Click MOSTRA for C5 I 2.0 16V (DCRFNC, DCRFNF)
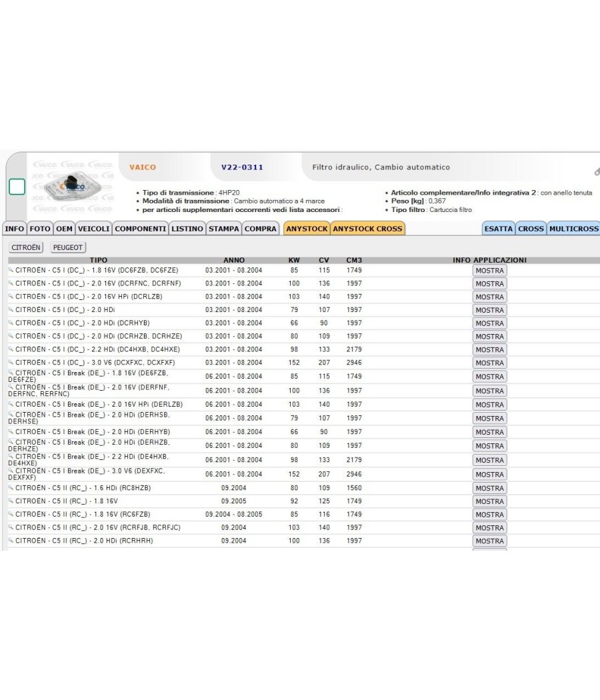600x700 pixels. pyautogui.click(x=490, y=283)
